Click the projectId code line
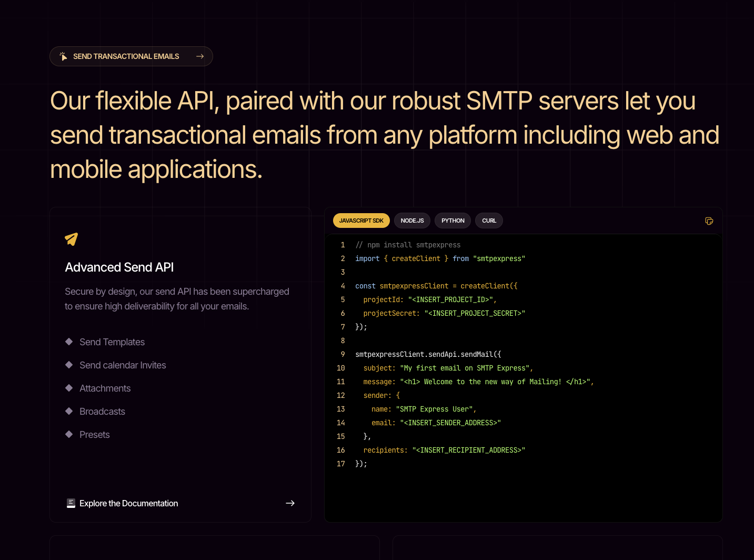This screenshot has width=754, height=560. (430, 299)
